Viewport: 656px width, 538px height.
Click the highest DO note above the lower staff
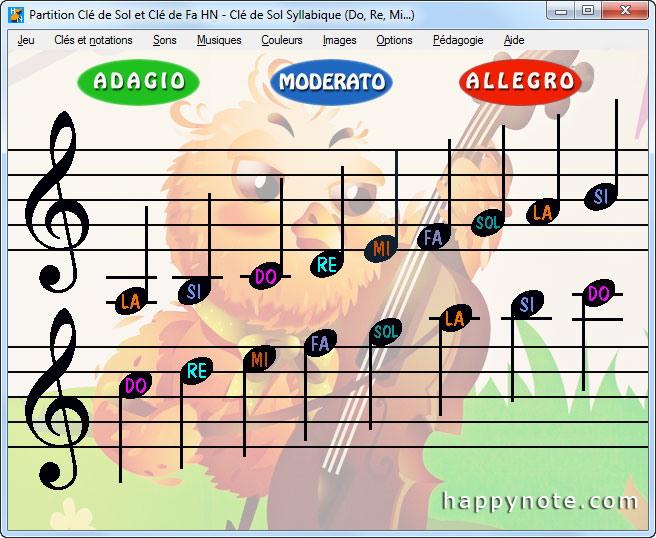(599, 293)
